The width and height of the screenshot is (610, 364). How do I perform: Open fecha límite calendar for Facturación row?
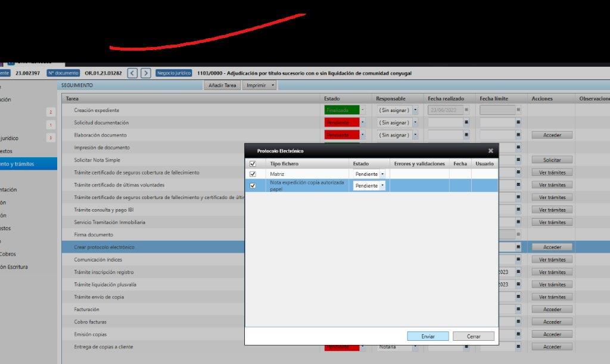tap(518, 309)
